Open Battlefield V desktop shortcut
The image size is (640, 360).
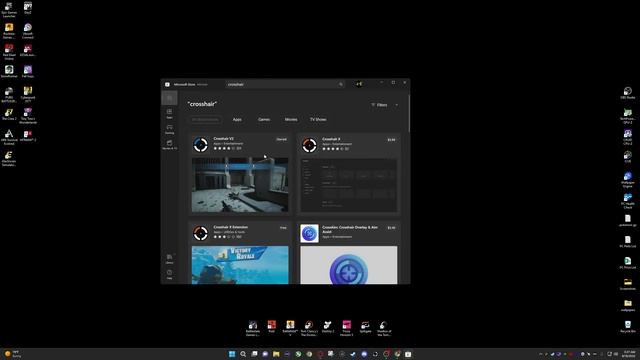pyautogui.click(x=290, y=328)
